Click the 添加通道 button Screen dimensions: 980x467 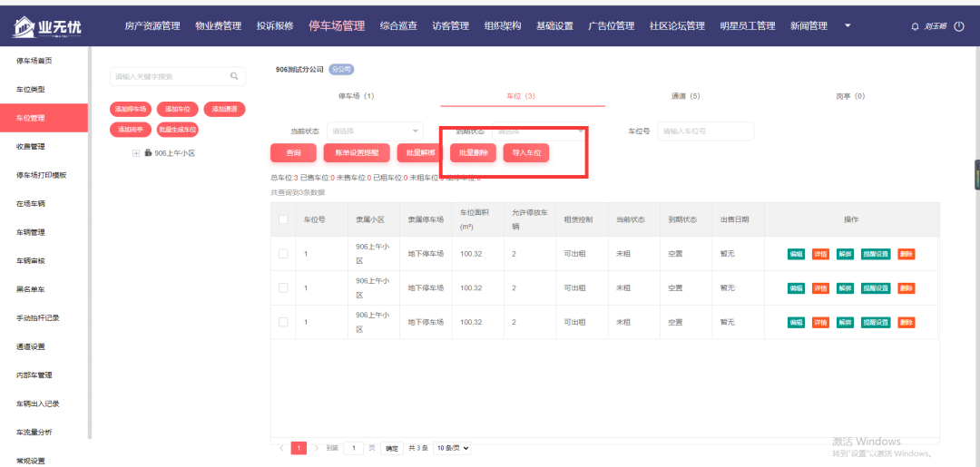(x=224, y=109)
